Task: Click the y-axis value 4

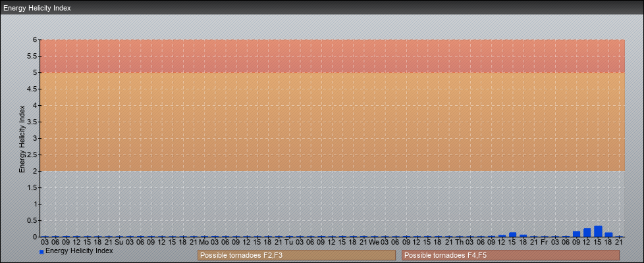Action: pyautogui.click(x=36, y=105)
